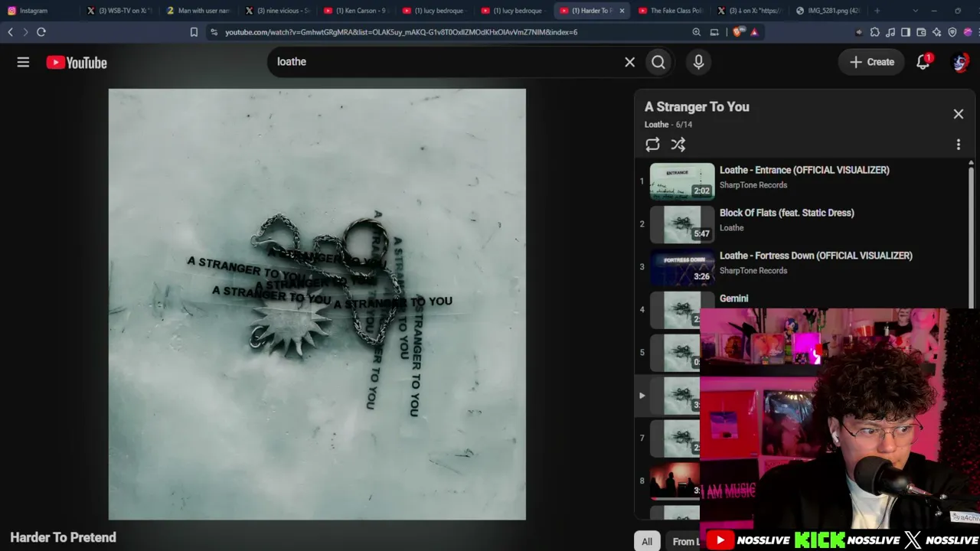980x551 pixels.
Task: Reload the current page
Action: point(41,32)
